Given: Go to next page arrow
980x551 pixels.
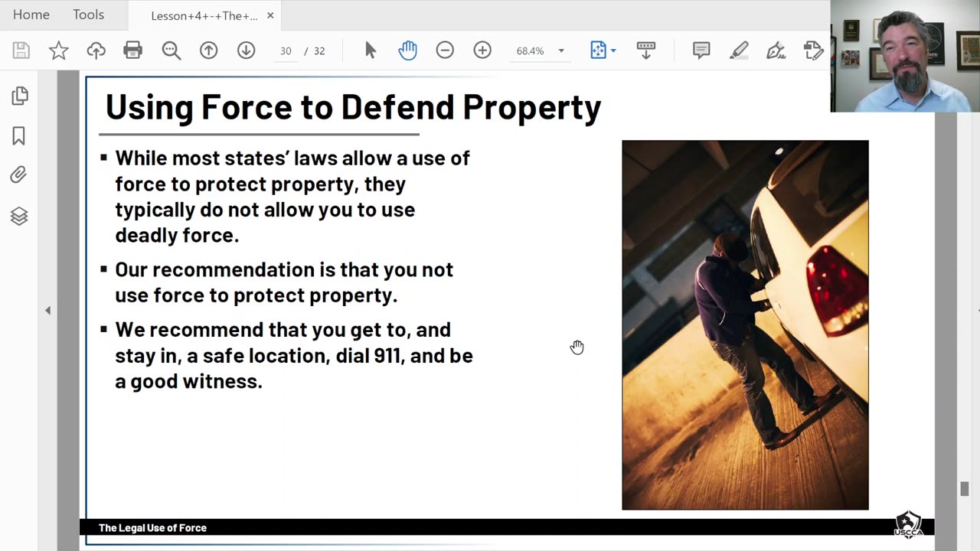Looking at the screenshot, I should 246,51.
